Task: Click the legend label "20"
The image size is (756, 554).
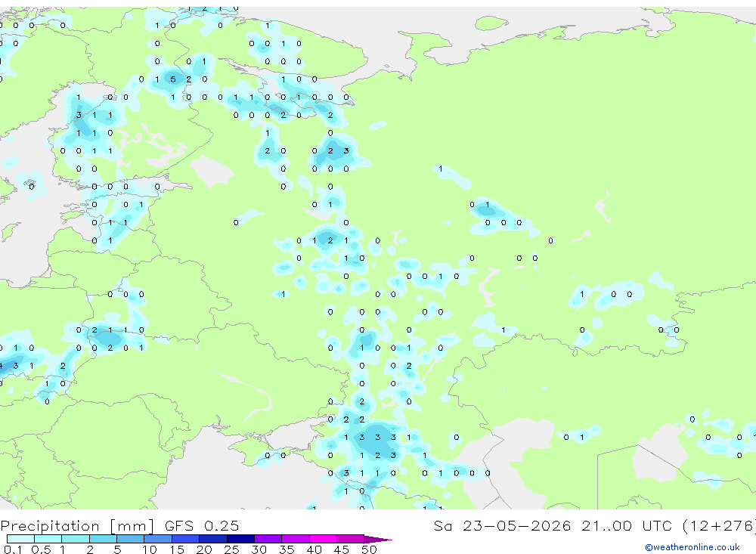Action: [x=204, y=549]
